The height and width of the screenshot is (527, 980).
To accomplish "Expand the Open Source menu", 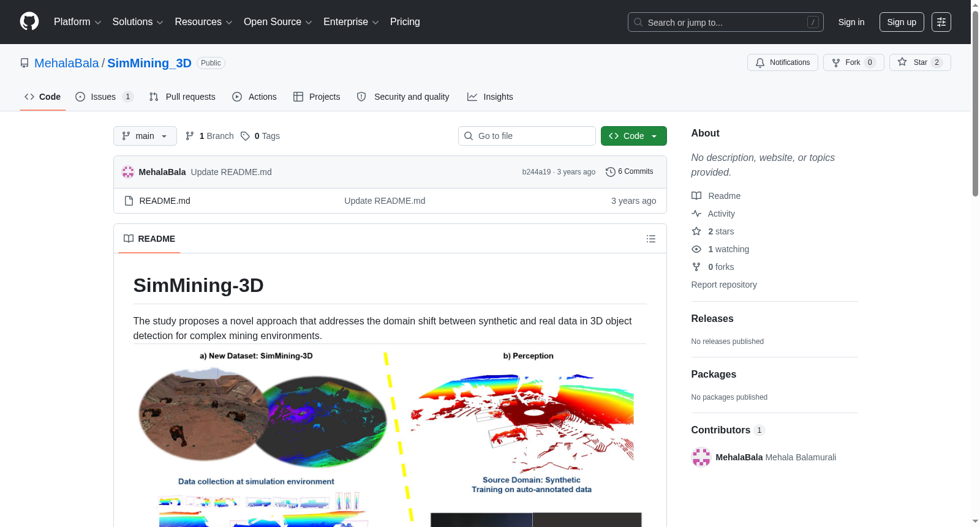I will [x=278, y=22].
